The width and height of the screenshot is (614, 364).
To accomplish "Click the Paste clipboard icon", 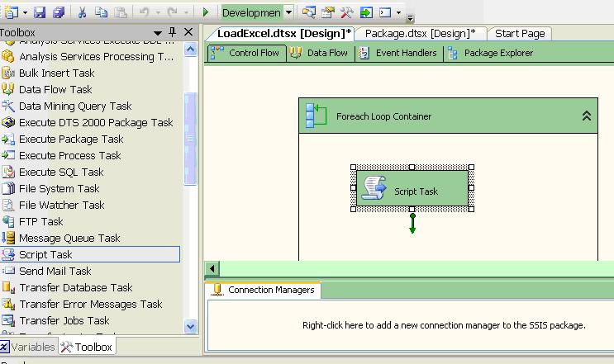I will (x=121, y=12).
